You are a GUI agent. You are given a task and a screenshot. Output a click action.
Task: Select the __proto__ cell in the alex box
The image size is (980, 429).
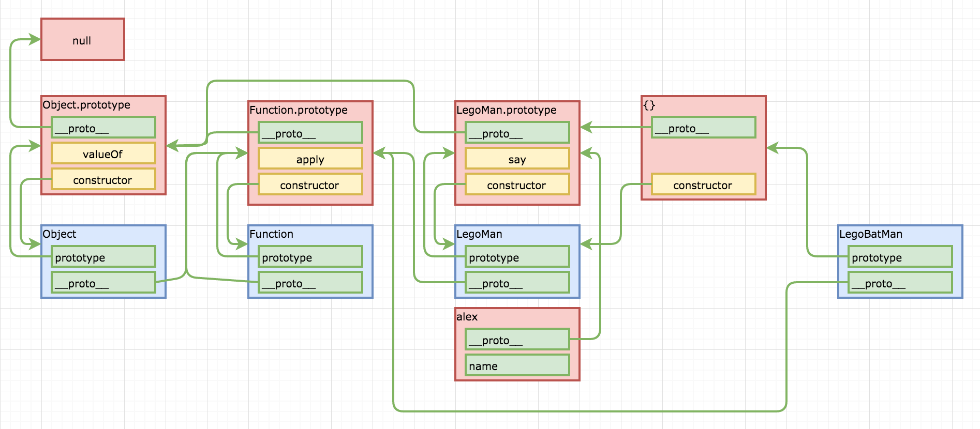517,340
